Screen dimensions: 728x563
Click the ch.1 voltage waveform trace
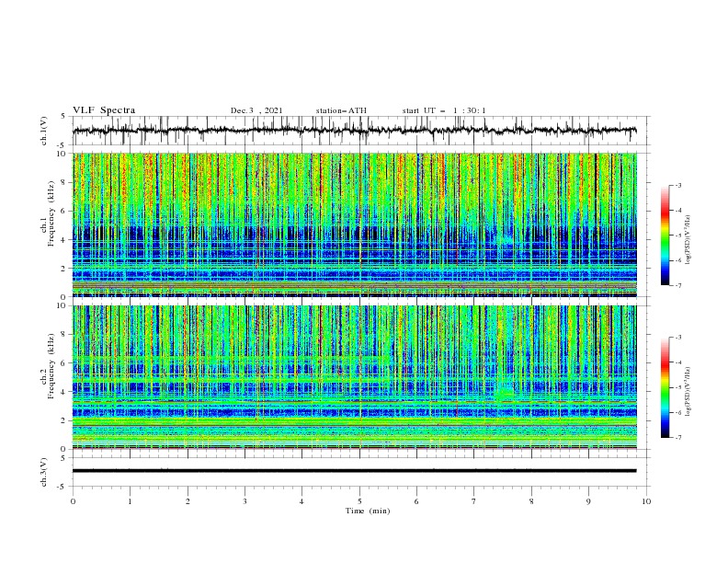point(354,131)
